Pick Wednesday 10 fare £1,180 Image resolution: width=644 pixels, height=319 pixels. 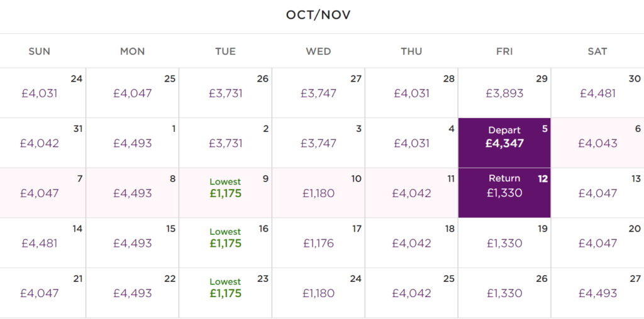(318, 193)
